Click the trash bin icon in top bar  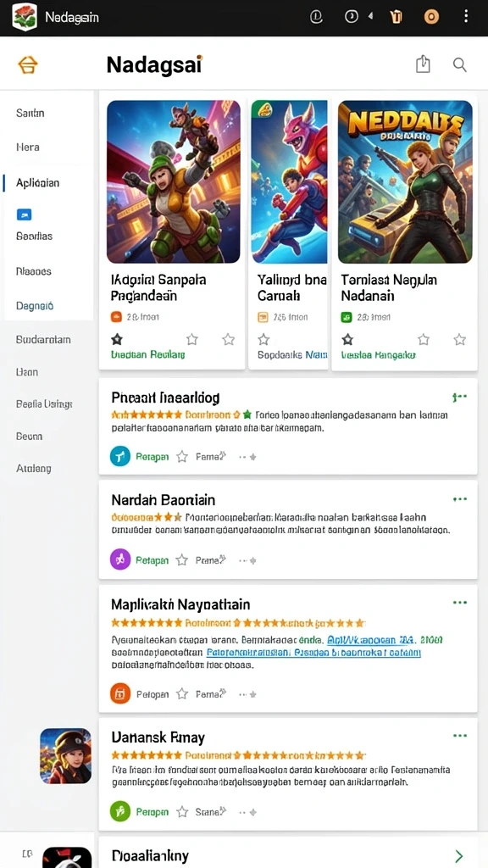tap(396, 17)
